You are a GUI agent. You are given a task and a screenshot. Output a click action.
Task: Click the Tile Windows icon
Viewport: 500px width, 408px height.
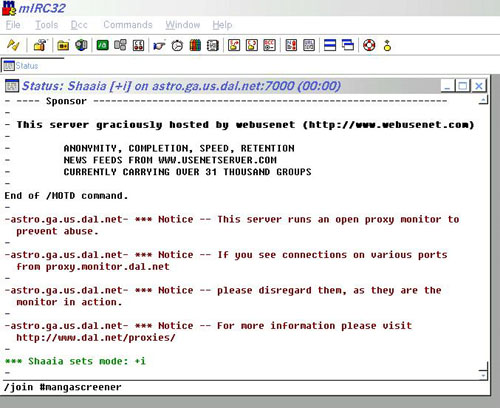330,45
